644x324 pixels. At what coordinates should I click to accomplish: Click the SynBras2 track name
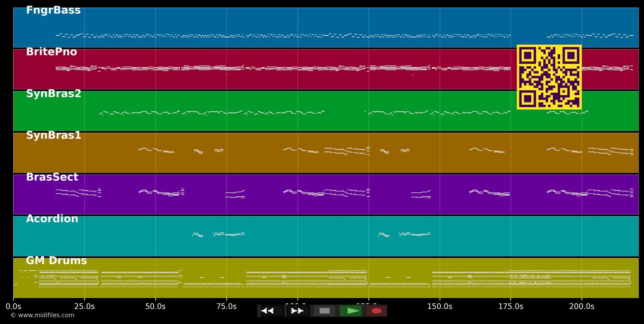[x=54, y=94]
